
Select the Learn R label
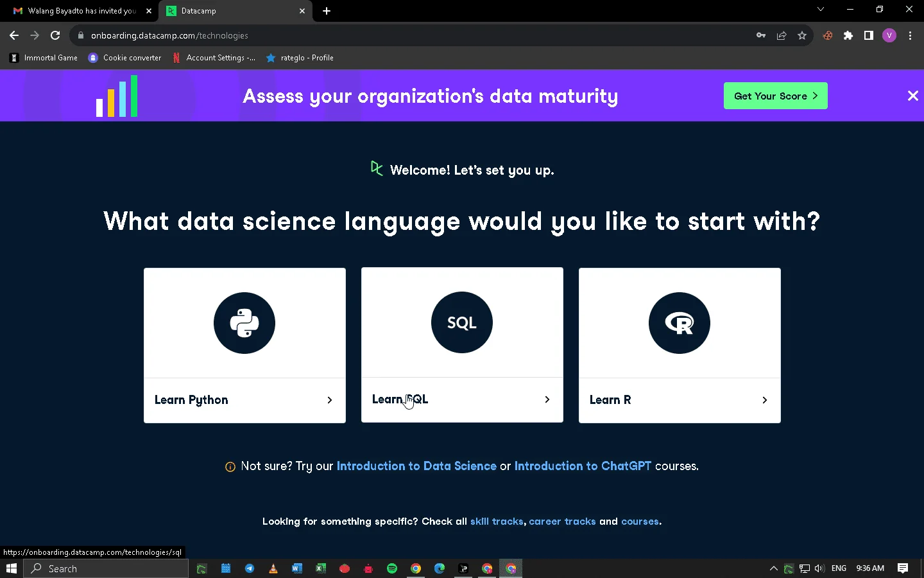point(610,400)
